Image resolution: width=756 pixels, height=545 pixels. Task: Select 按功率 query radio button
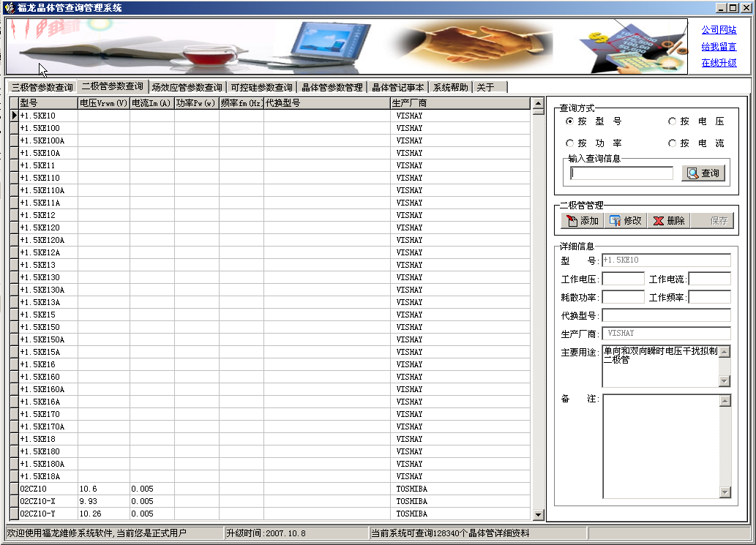click(x=570, y=143)
